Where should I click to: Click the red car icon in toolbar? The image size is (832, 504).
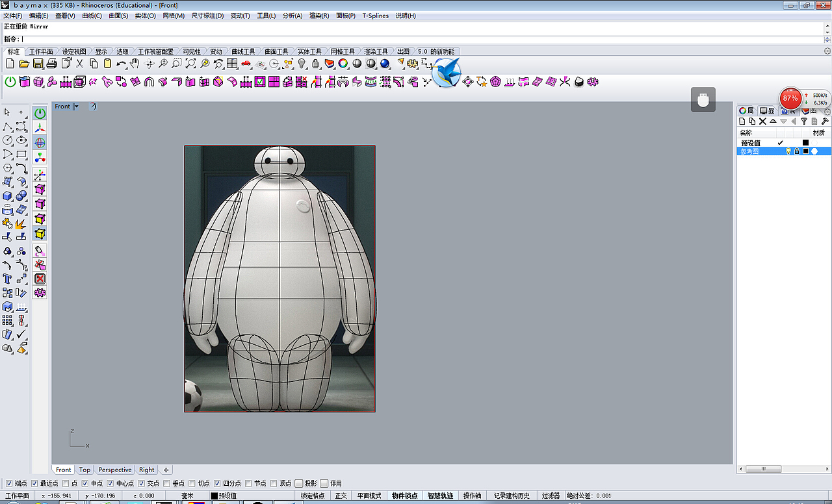(x=246, y=64)
